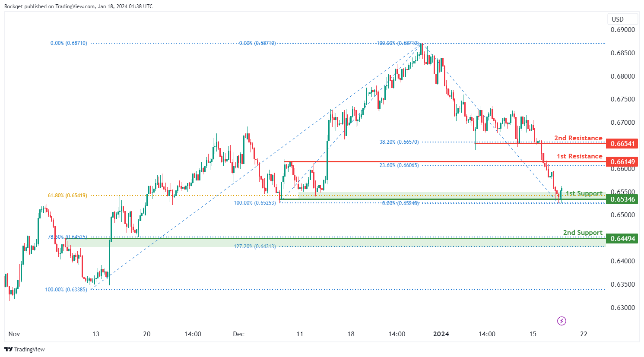Click the 23.60% (0.66065) Fibonacci label

tap(399, 165)
